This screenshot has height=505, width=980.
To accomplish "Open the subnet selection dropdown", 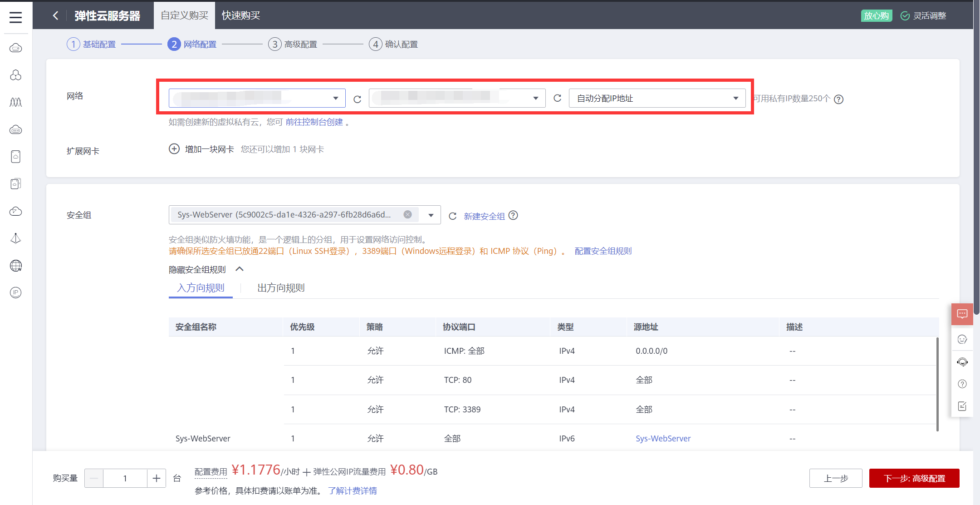I will (x=457, y=98).
